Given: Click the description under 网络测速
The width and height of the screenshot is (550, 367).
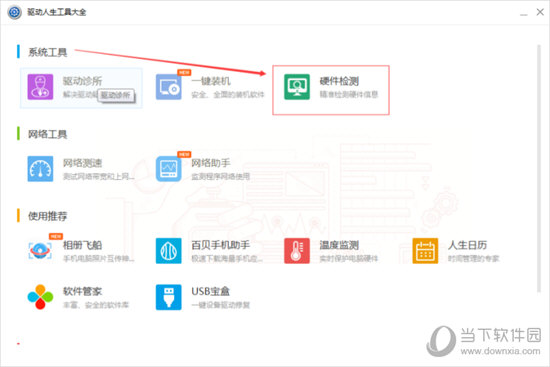Looking at the screenshot, I should [x=99, y=176].
